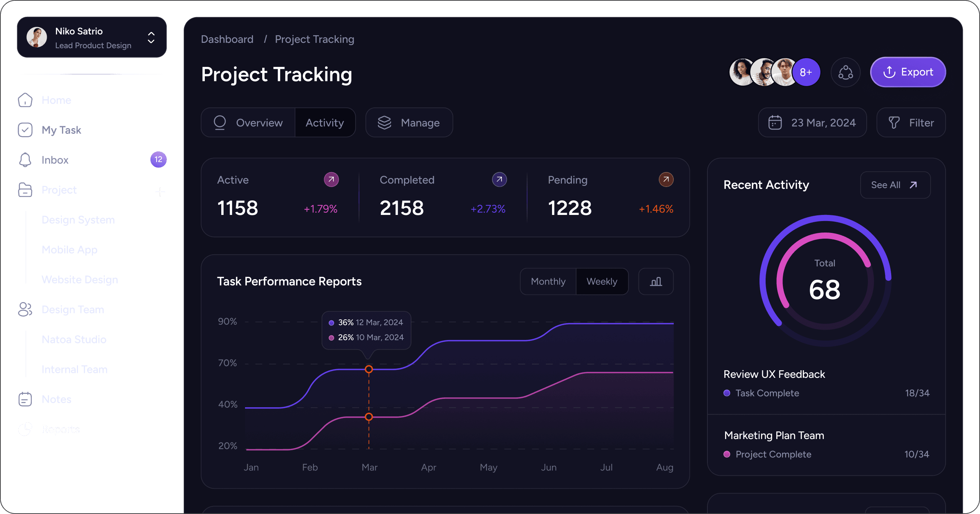980x514 pixels.
Task: Click the Pending card arrow icon
Action: point(666,179)
